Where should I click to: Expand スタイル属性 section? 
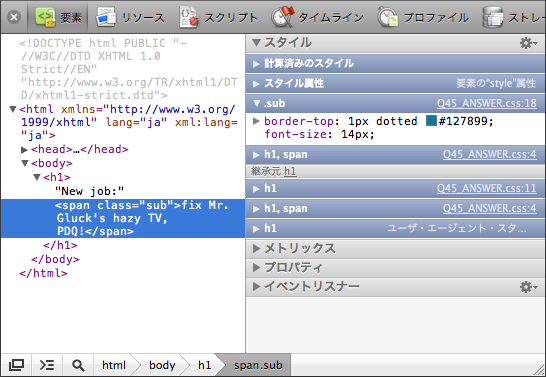click(256, 84)
